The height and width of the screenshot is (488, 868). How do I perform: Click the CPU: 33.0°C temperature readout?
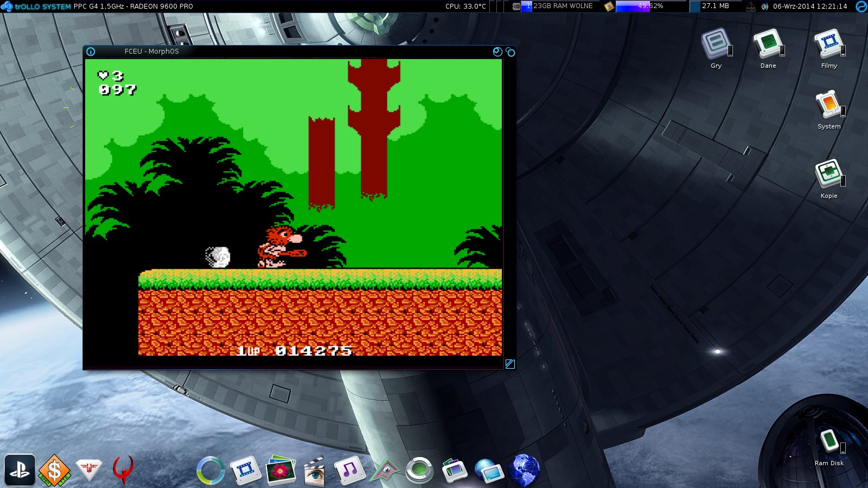click(x=465, y=7)
